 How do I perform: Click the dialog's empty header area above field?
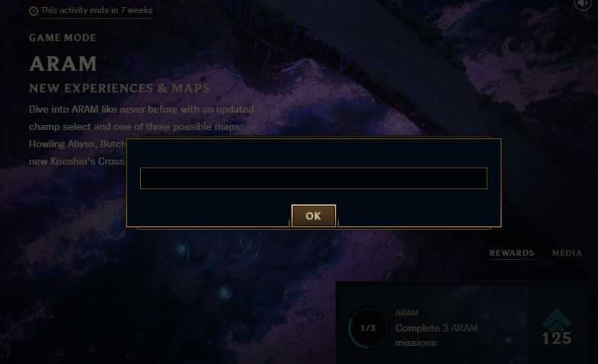click(x=314, y=153)
